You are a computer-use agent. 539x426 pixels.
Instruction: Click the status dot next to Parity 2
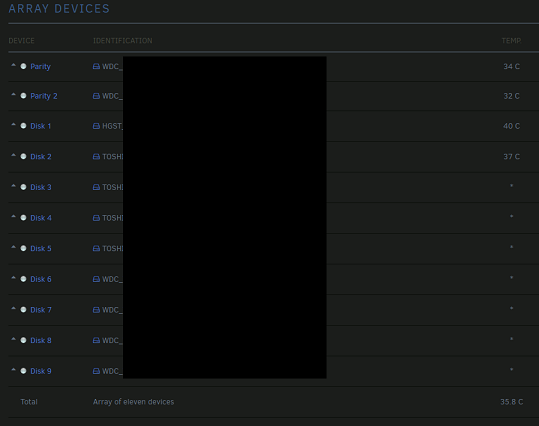[x=23, y=96]
